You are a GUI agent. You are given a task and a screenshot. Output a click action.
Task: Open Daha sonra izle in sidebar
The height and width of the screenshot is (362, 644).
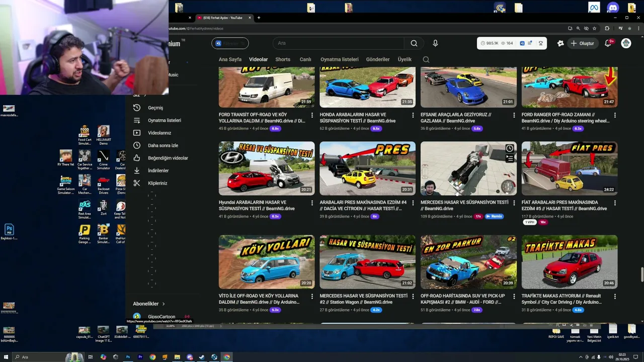[163, 145]
